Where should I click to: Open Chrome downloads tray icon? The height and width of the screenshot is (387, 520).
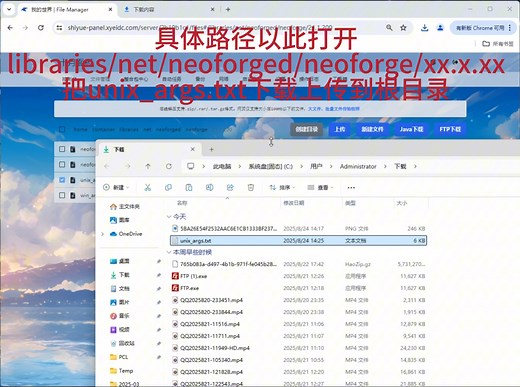424,28
